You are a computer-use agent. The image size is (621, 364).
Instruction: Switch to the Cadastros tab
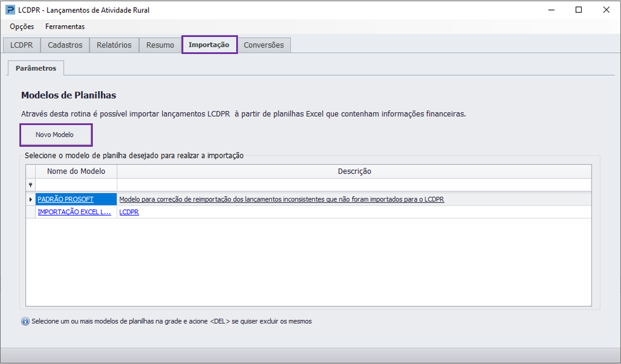[x=65, y=45]
